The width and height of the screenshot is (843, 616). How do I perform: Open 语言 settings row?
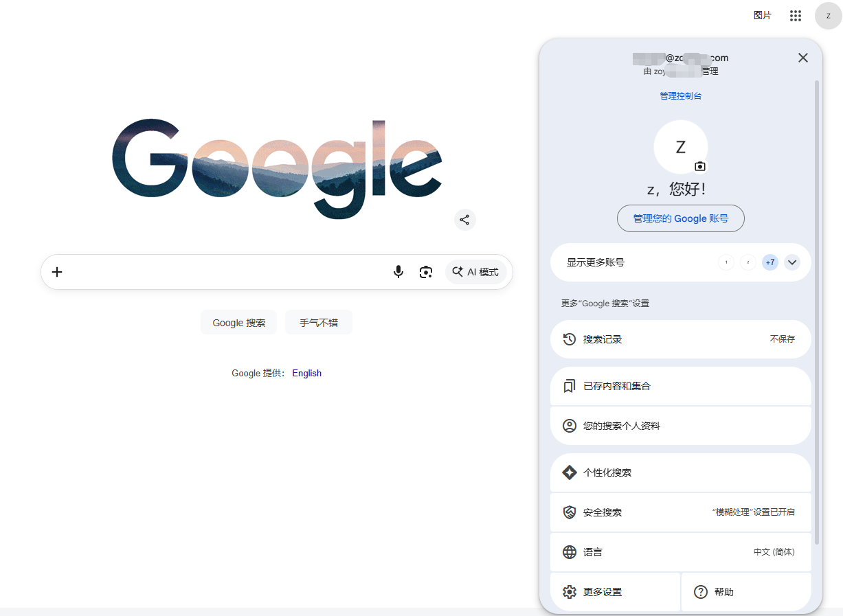pyautogui.click(x=681, y=552)
